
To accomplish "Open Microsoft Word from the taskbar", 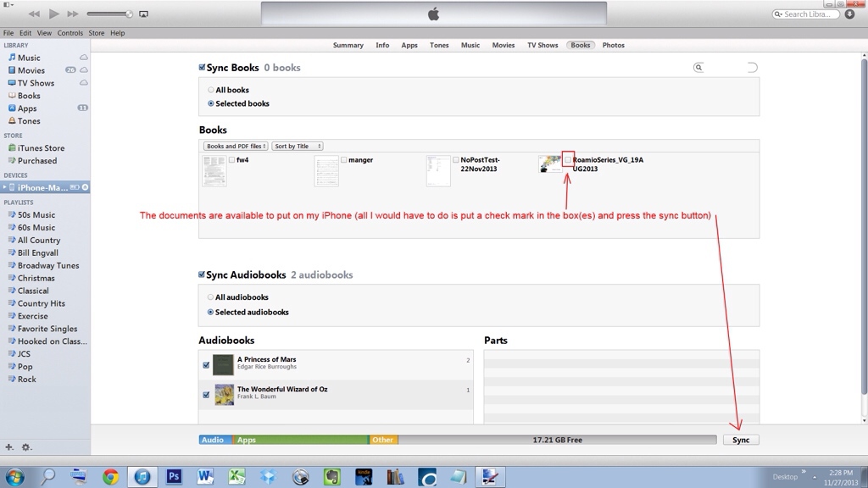I will [205, 476].
